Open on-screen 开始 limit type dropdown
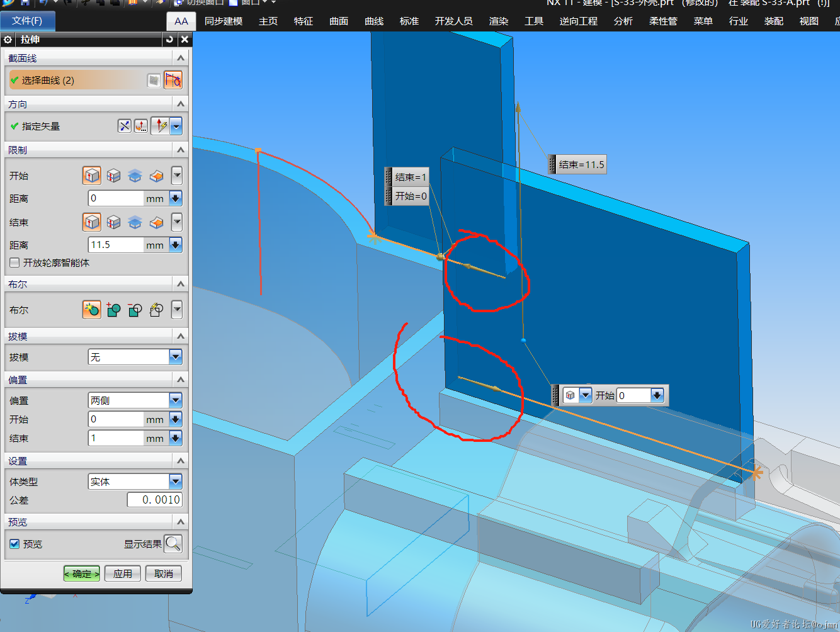Image resolution: width=840 pixels, height=632 pixels. pos(586,395)
